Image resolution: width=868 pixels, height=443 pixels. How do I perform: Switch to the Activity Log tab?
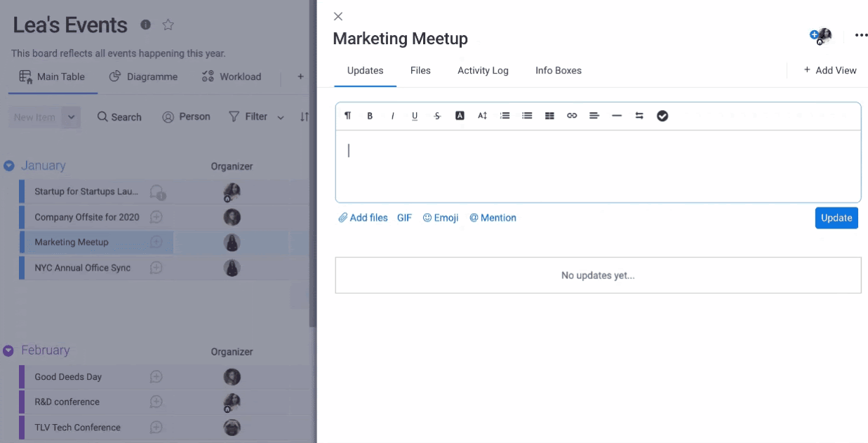point(483,71)
